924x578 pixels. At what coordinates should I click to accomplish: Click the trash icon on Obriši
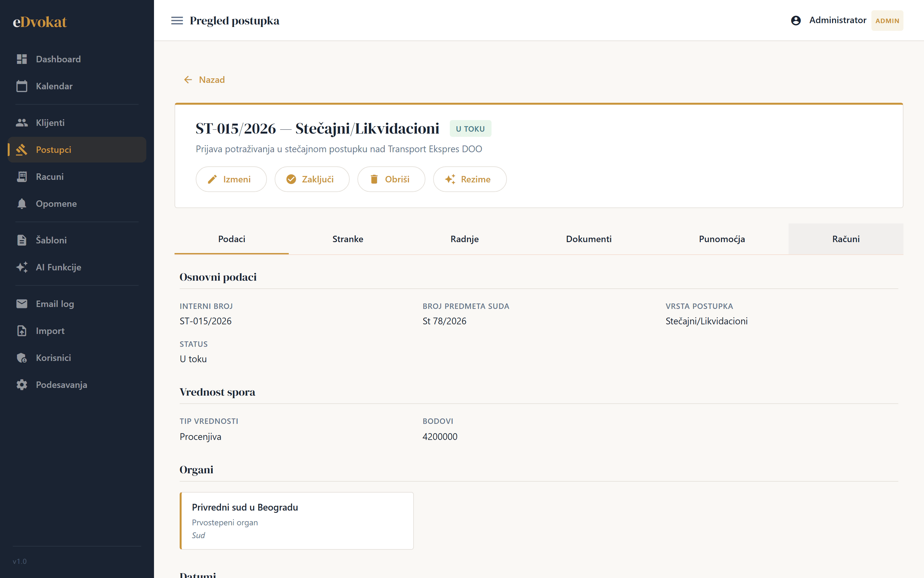(374, 179)
